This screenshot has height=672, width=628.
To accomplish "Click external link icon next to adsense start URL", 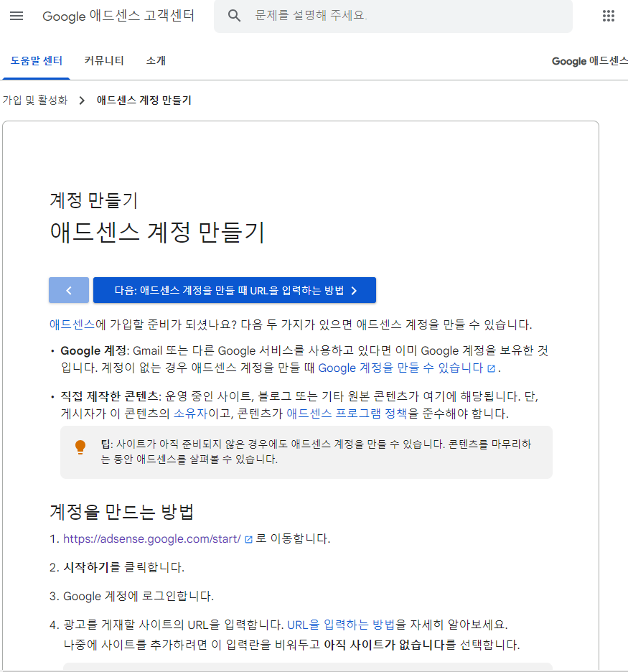I will click(248, 540).
